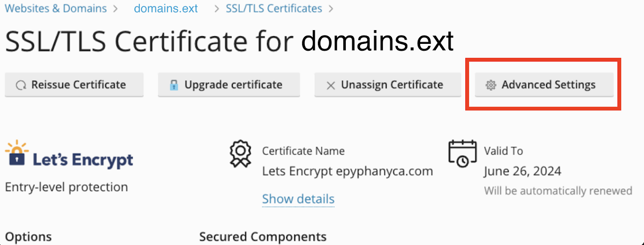Click the chevron after SSL/TLS Certificates

[x=331, y=9]
